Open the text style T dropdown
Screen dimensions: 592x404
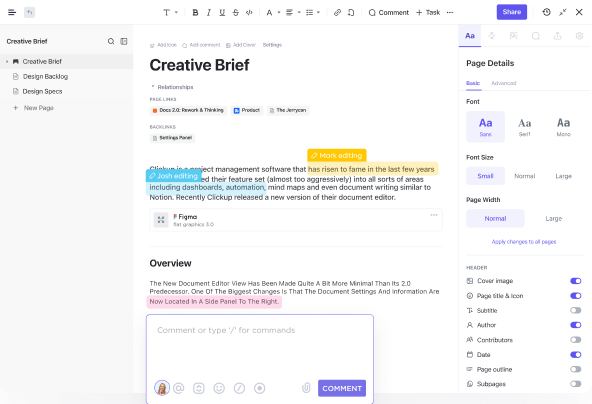[170, 12]
